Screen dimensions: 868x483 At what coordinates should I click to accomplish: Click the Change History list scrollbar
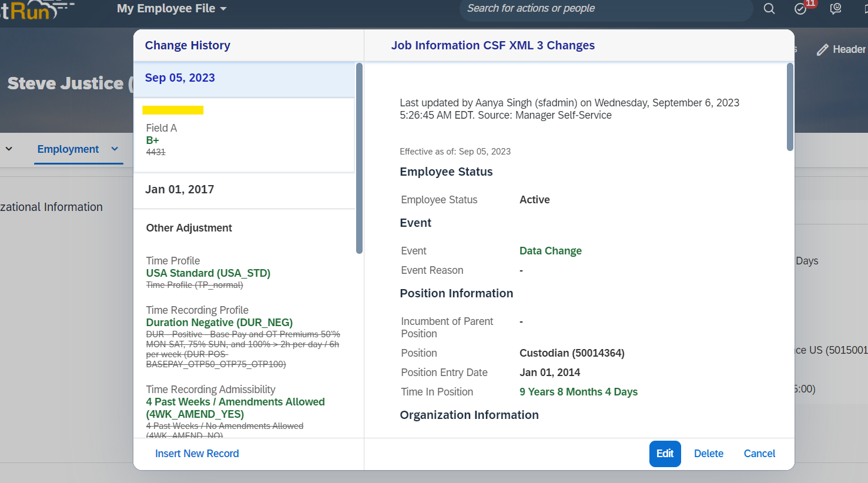359,159
